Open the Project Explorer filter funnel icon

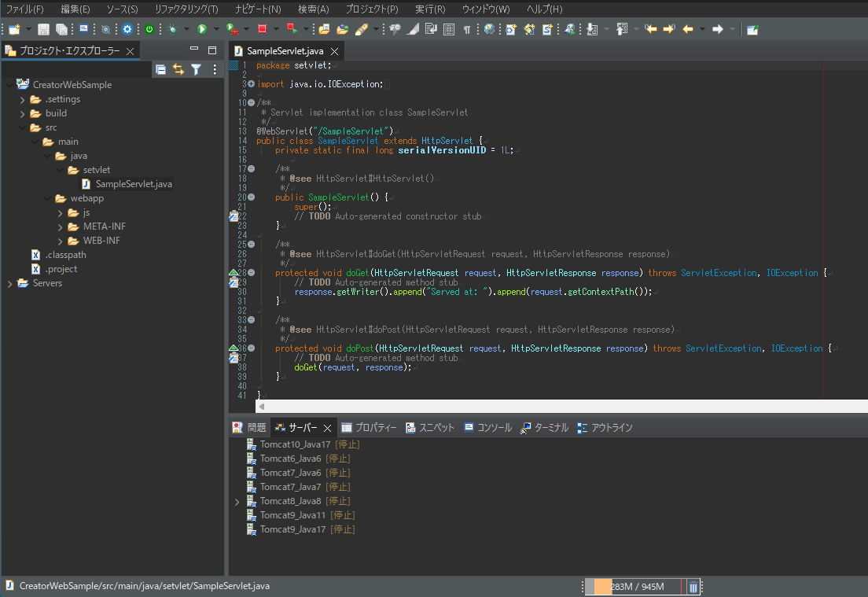tap(196, 69)
